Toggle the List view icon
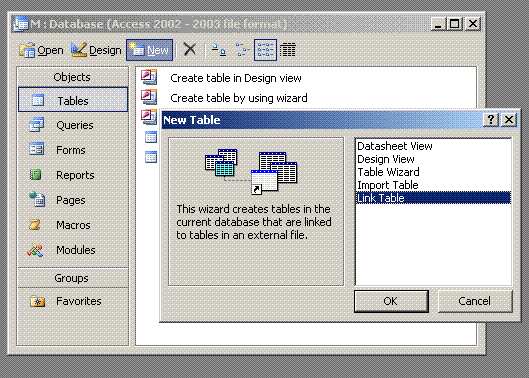 click(x=266, y=50)
